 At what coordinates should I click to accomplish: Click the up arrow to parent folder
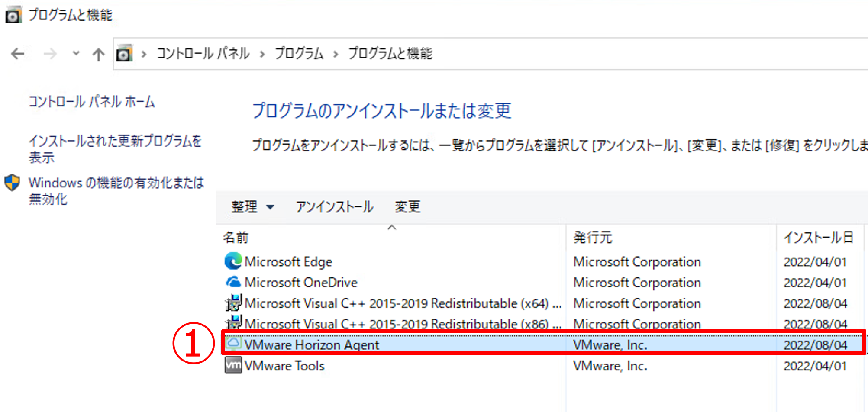point(98,54)
